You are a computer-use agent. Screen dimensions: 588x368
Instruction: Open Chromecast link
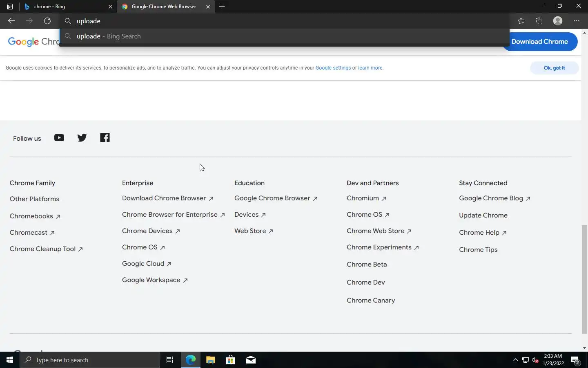coord(32,233)
